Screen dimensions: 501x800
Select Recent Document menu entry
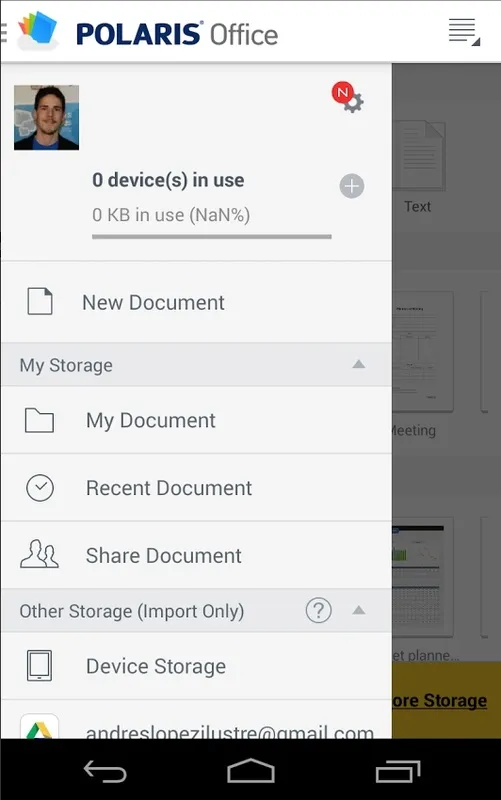point(196,488)
